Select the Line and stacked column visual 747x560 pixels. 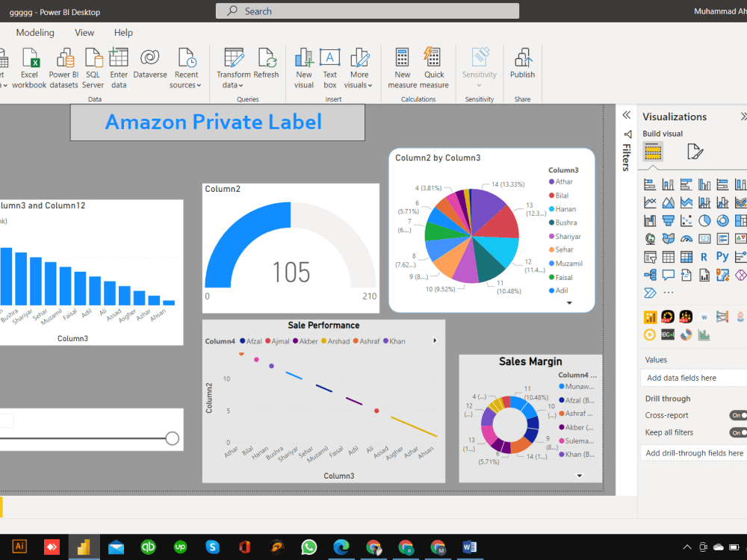point(704,202)
